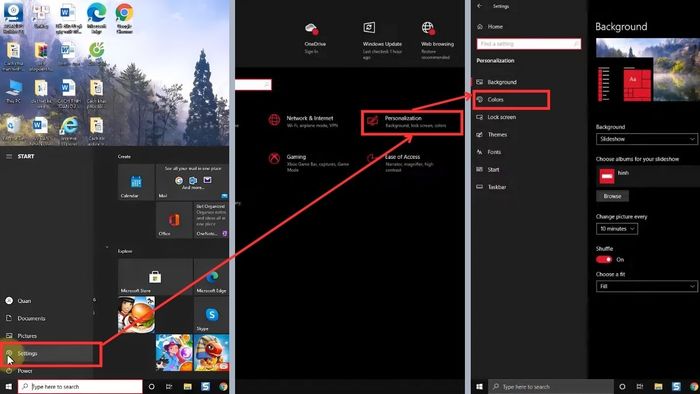Select Taskbar in Personalization sidebar
700x394 pixels.
(x=491, y=187)
